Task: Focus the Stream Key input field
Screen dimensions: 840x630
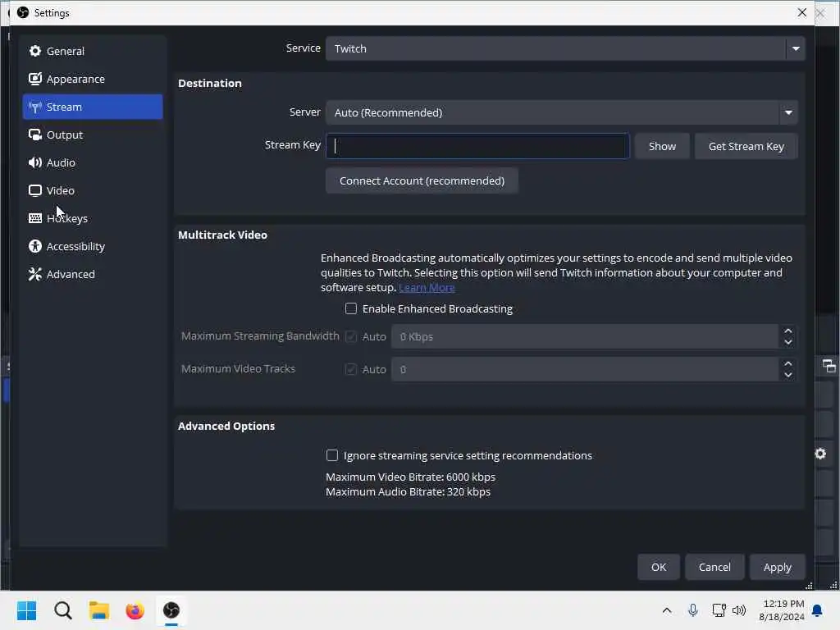Action: (x=477, y=146)
